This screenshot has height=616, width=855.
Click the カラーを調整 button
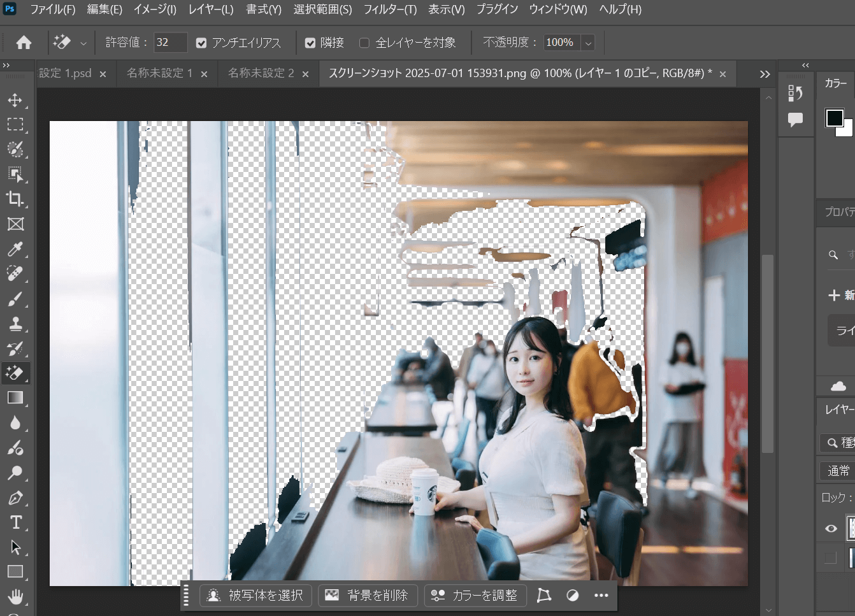pyautogui.click(x=475, y=595)
